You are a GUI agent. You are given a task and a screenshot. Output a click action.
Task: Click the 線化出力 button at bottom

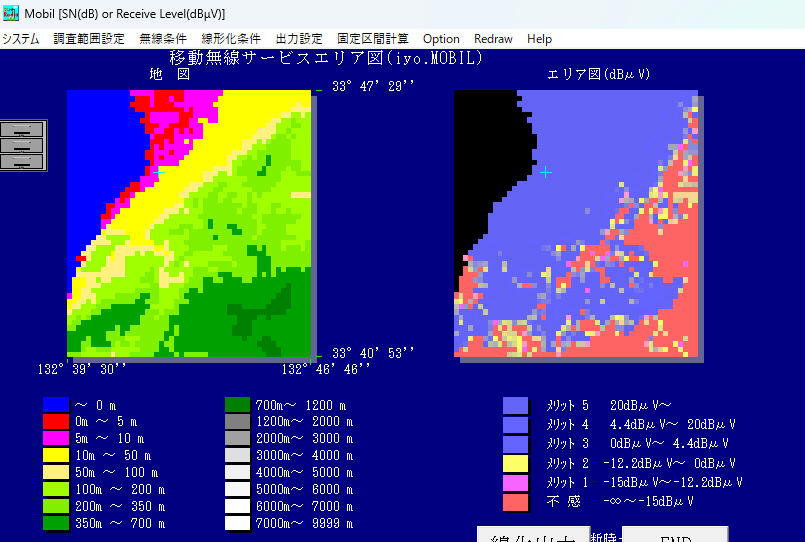pos(533,535)
